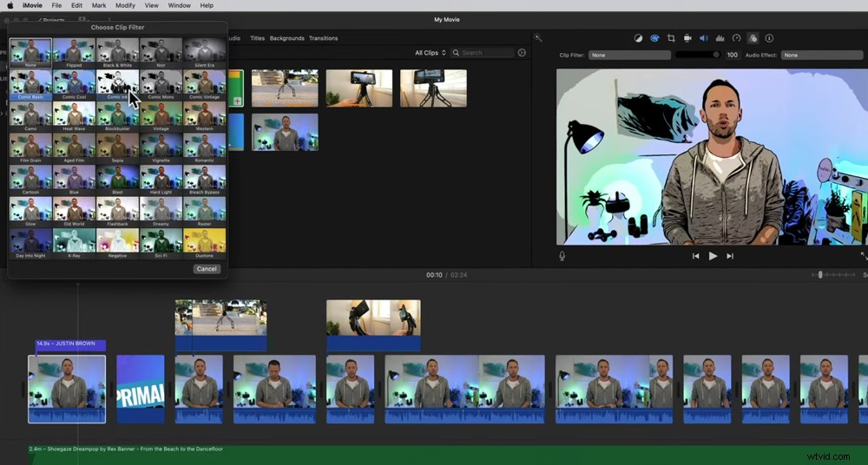Viewport: 868px width, 465px height.
Task: Select the None clip filter
Action: 30,53
